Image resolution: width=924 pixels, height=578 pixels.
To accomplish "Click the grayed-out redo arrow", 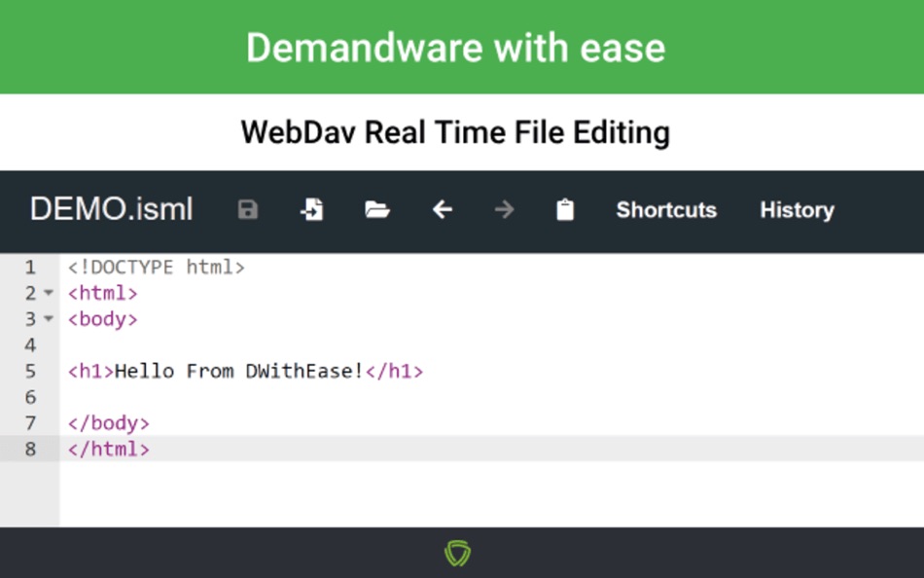I will point(504,210).
